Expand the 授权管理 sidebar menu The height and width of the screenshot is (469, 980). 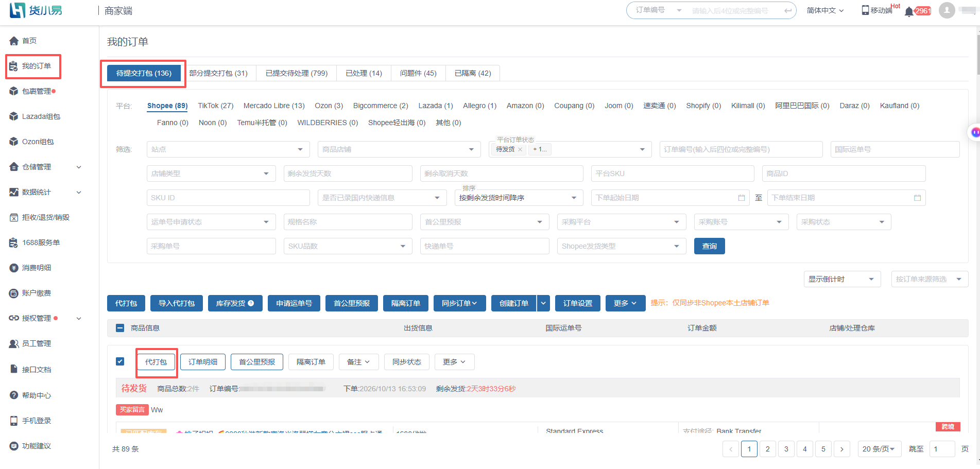pos(79,318)
